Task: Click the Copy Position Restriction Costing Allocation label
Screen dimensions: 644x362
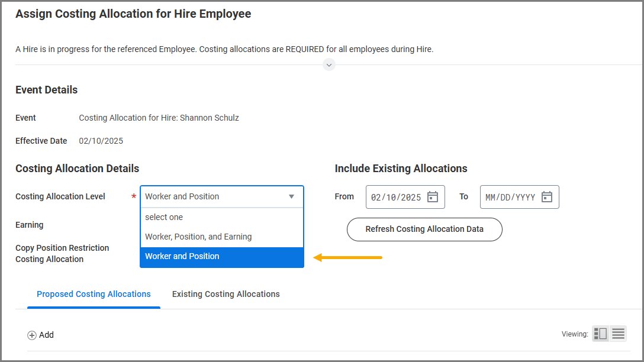Action: point(62,253)
